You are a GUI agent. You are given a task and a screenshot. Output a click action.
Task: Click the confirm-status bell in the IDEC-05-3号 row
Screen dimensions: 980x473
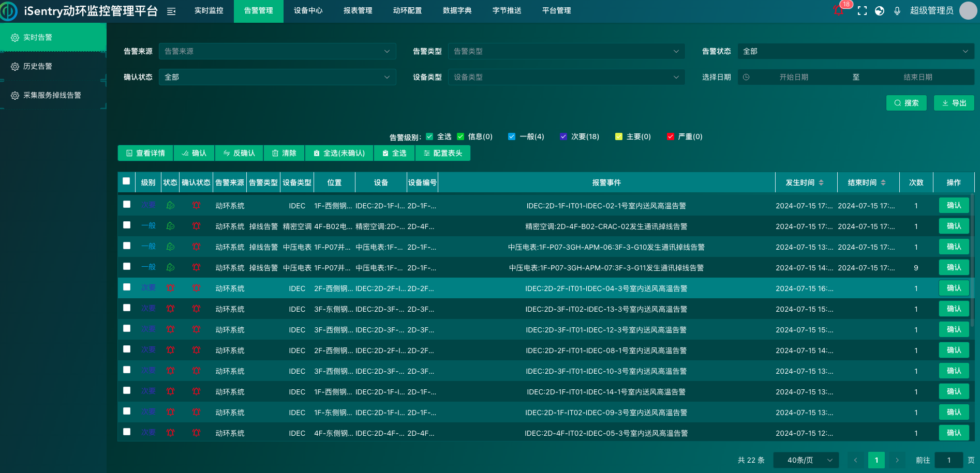196,433
